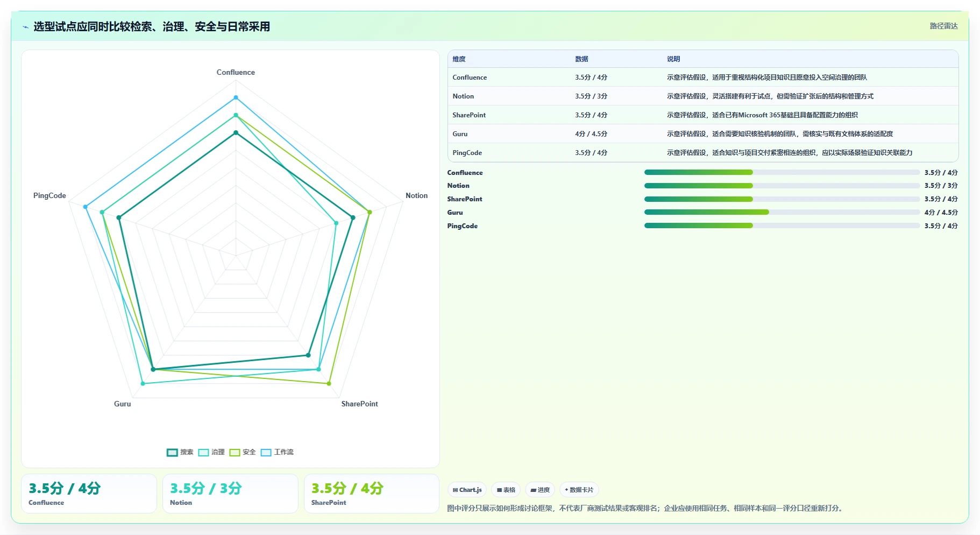Click the 路径雷达 label in the header

click(x=943, y=26)
